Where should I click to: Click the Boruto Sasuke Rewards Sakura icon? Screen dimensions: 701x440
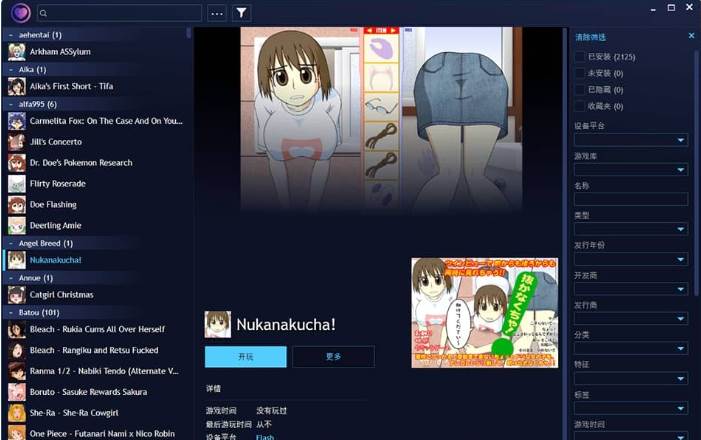tap(17, 392)
